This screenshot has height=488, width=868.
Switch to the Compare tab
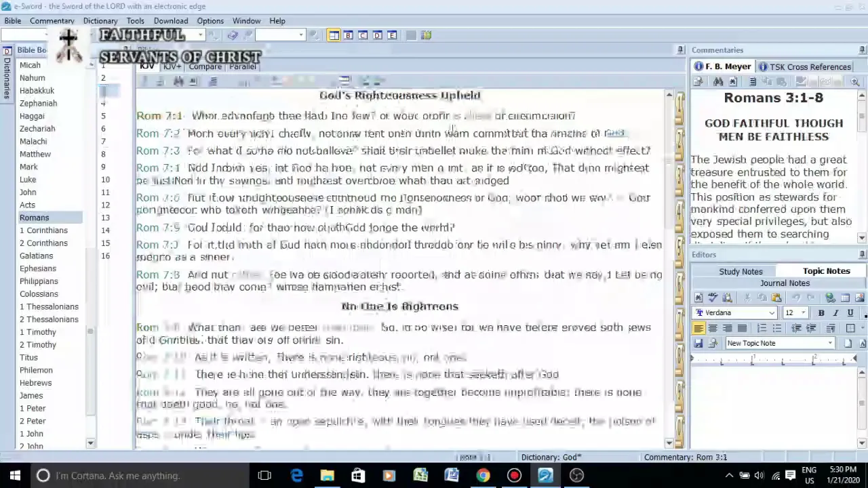pyautogui.click(x=205, y=66)
